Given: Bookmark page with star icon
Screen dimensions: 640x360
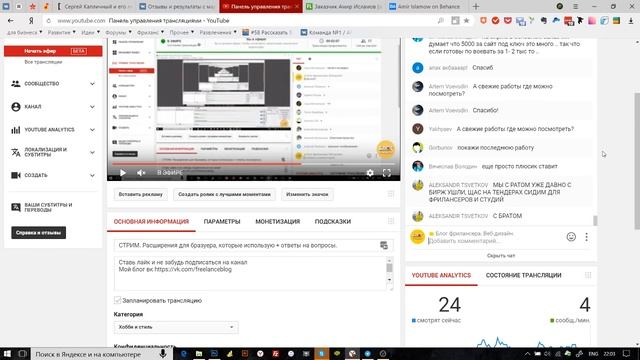Looking at the screenshot, I should (467, 20).
